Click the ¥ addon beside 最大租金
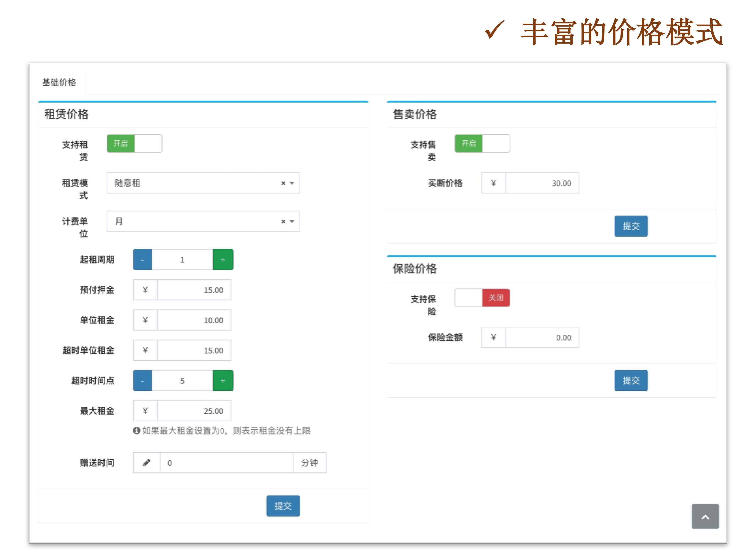 pyautogui.click(x=145, y=411)
